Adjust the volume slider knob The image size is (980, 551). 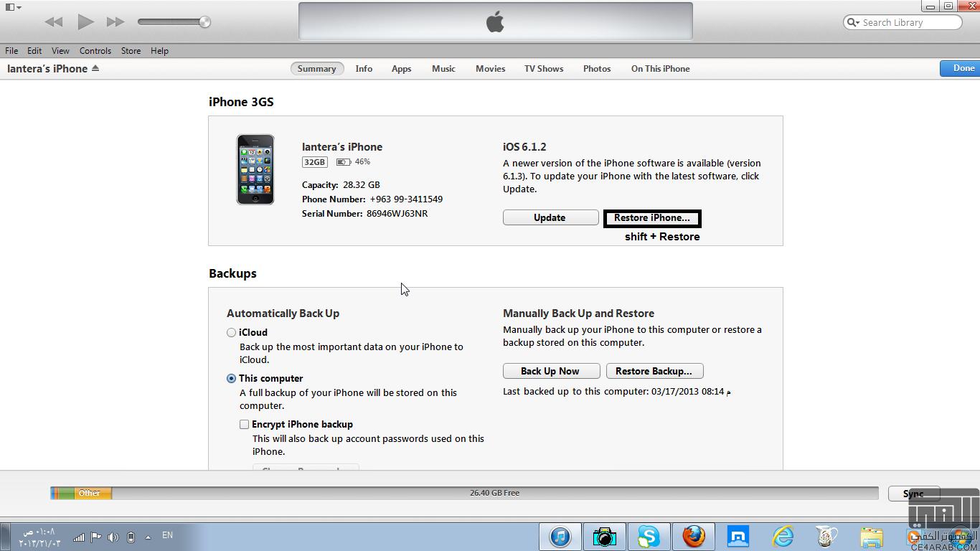204,22
